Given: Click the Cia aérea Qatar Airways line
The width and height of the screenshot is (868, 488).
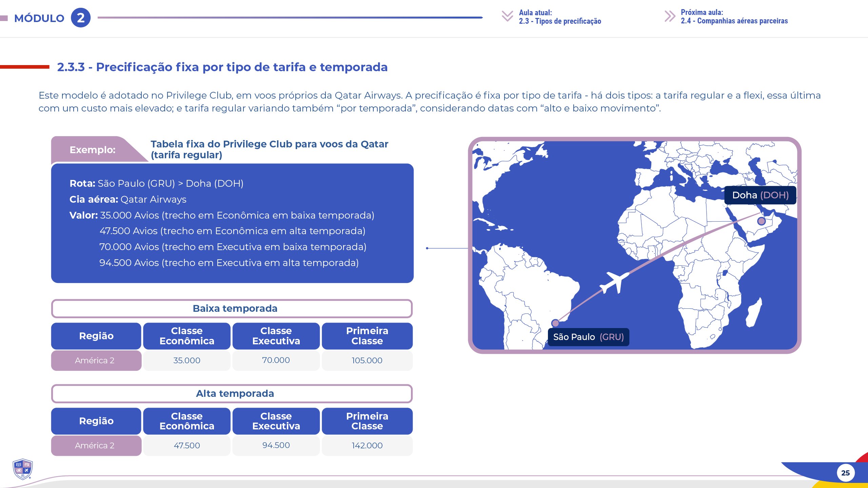Looking at the screenshot, I should 128,199.
